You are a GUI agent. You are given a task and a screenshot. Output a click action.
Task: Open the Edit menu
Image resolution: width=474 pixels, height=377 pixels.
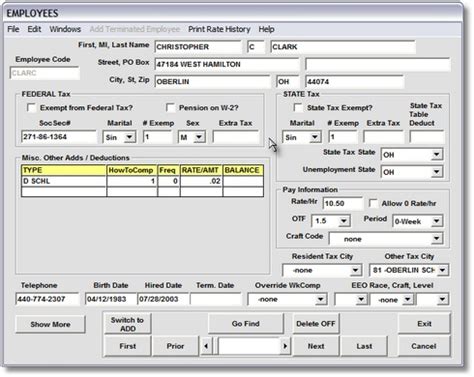coord(34,29)
